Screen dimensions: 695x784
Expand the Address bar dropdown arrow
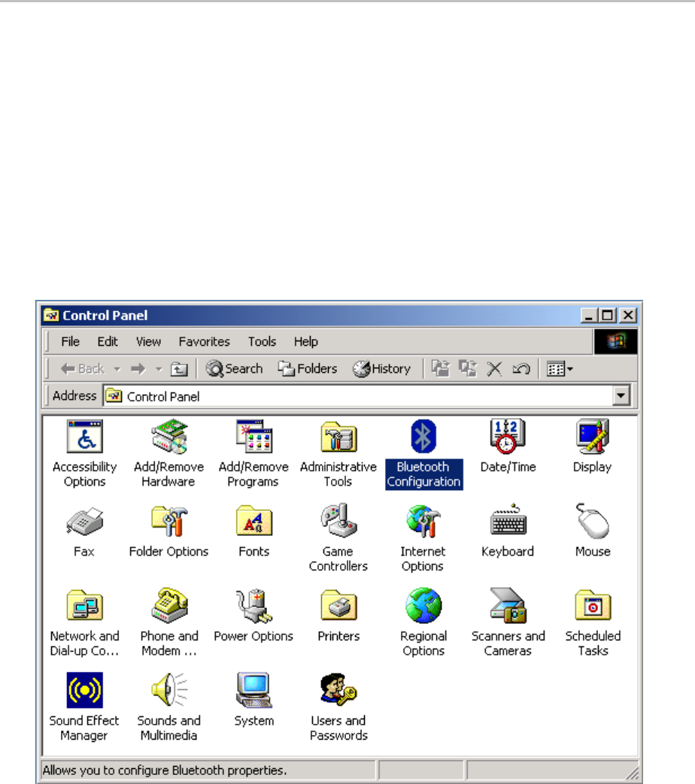pos(621,396)
